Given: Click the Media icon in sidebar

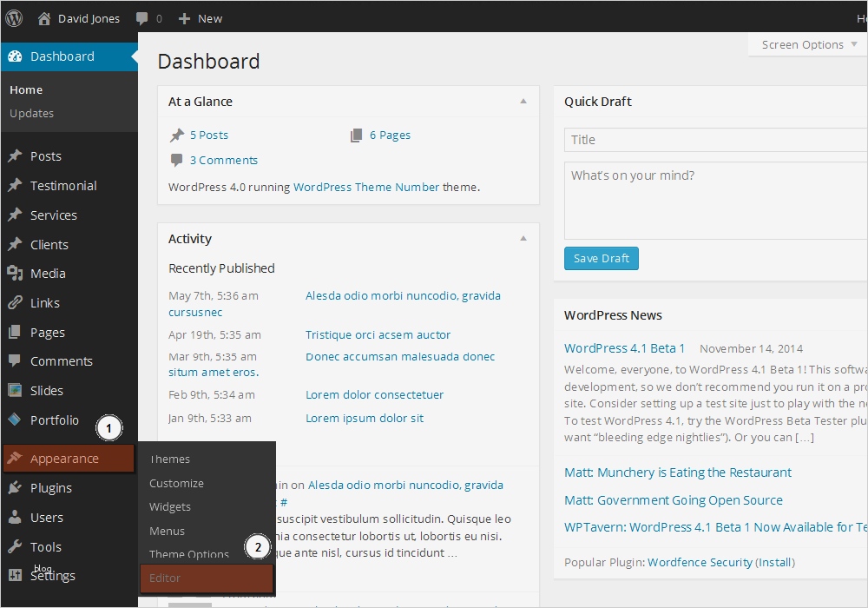Looking at the screenshot, I should [15, 274].
